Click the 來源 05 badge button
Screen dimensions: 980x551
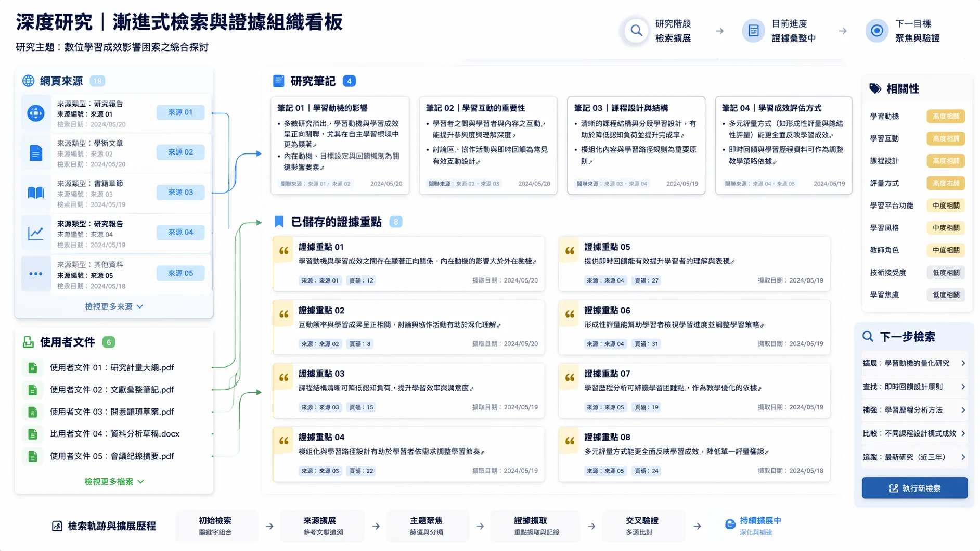coord(180,273)
